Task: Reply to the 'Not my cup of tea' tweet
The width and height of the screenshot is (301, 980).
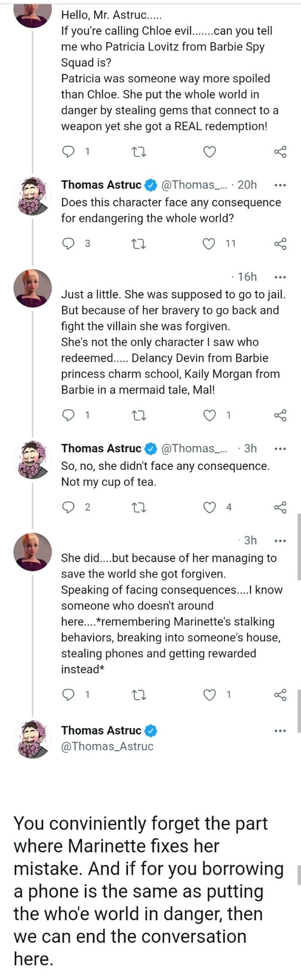Action: point(69,507)
